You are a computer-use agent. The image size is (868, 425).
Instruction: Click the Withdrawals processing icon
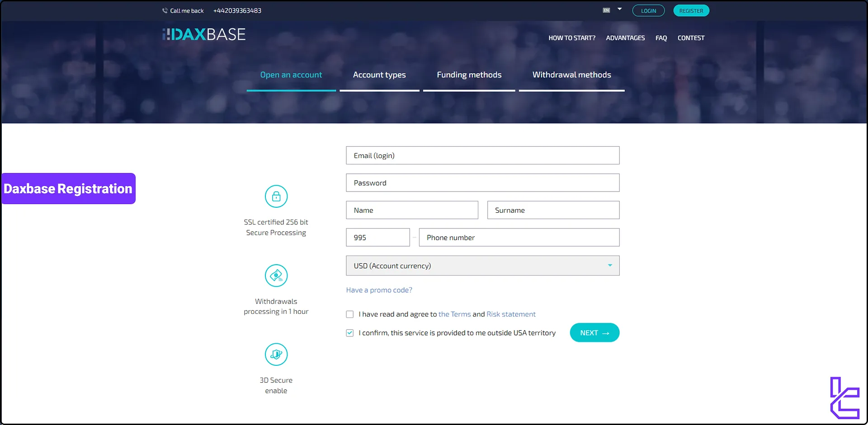tap(276, 276)
